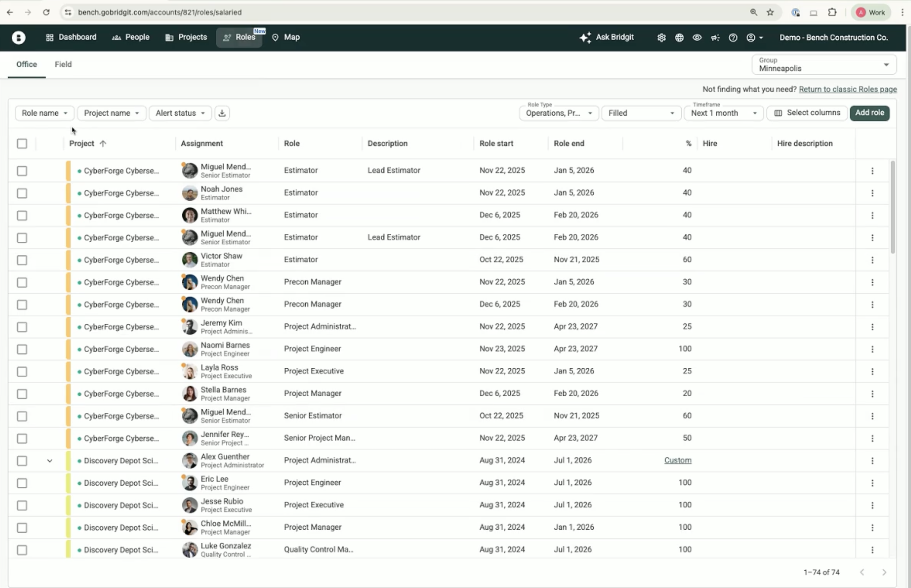
Task: Click the Bridgit logo icon
Action: (x=18, y=38)
